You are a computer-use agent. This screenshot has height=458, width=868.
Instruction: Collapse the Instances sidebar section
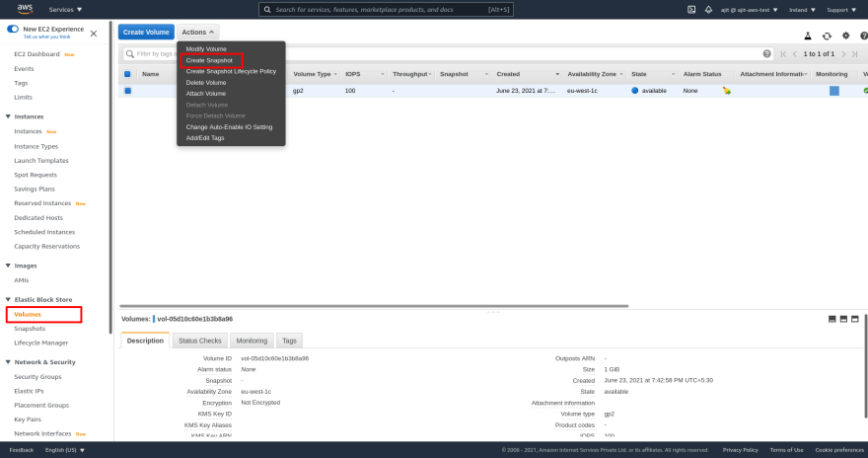[x=8, y=116]
